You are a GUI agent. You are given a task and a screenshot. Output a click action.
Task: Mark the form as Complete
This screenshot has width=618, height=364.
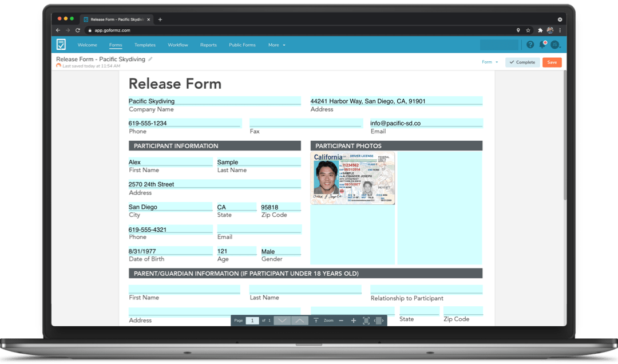tap(522, 62)
